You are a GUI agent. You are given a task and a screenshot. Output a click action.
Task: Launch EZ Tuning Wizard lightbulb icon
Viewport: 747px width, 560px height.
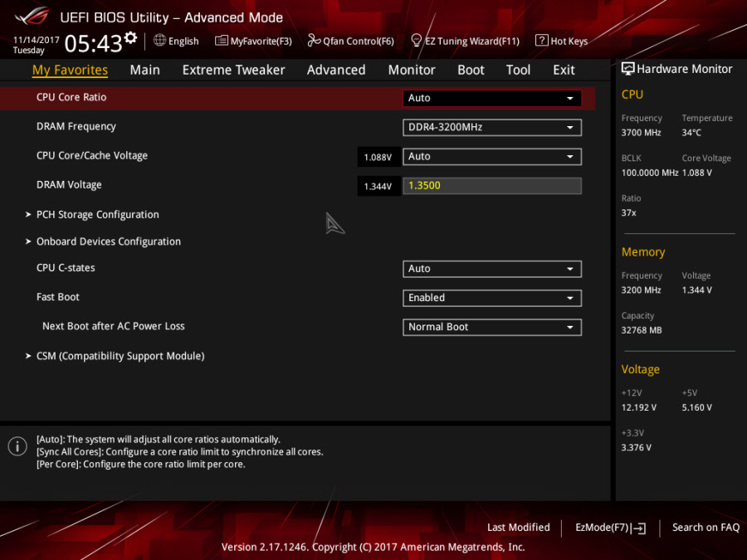point(417,41)
